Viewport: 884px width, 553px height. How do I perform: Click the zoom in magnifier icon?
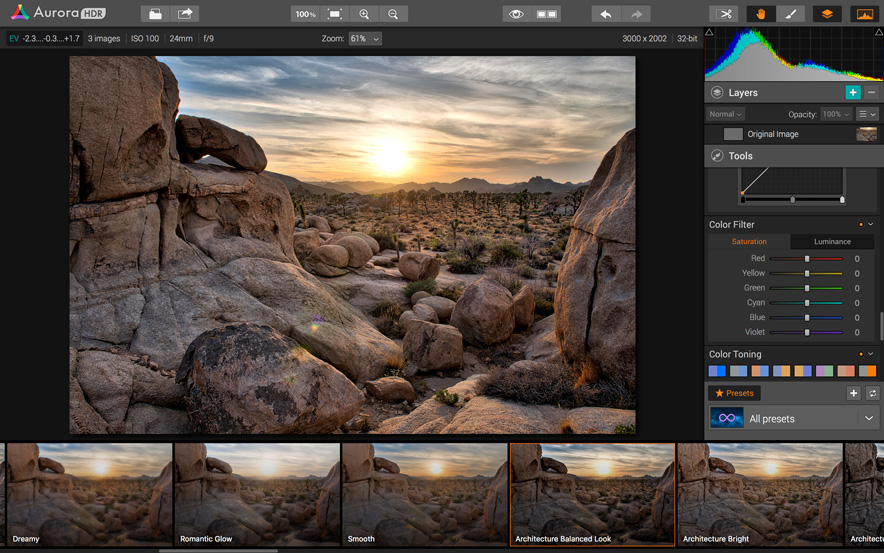[x=364, y=14]
